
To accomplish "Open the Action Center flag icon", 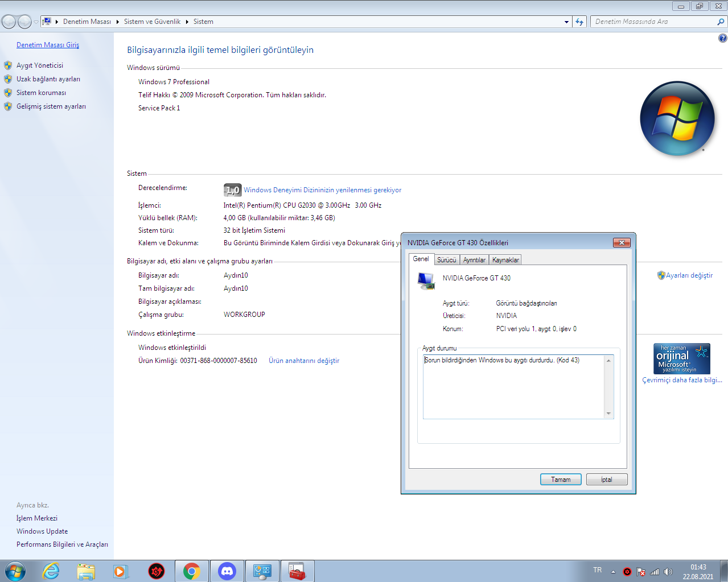I will coord(641,572).
